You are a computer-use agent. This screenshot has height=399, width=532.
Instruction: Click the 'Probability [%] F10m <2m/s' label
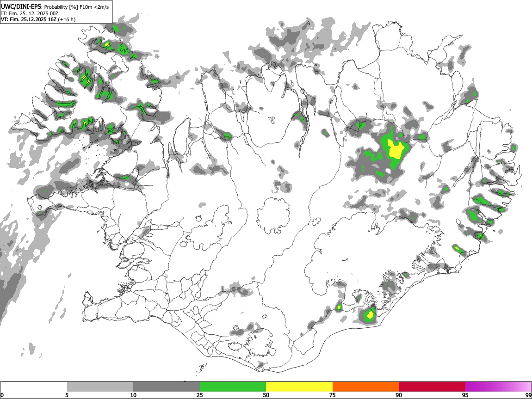pos(77,7)
